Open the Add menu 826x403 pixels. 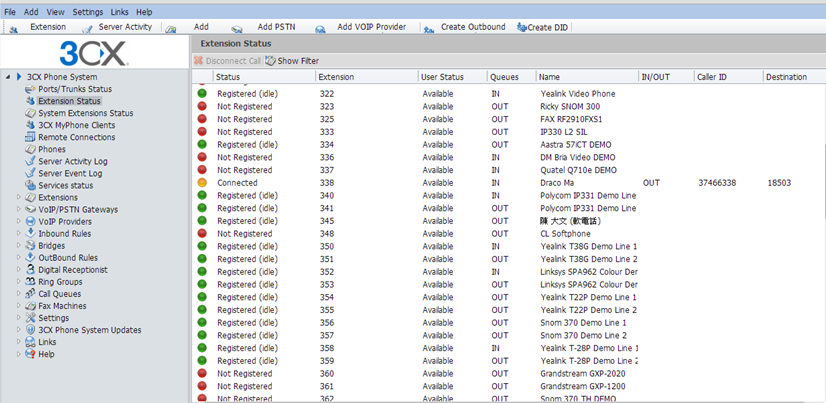(x=32, y=12)
